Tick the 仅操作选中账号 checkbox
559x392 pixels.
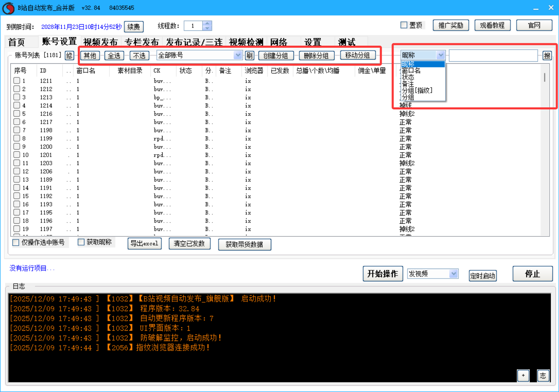(x=16, y=243)
